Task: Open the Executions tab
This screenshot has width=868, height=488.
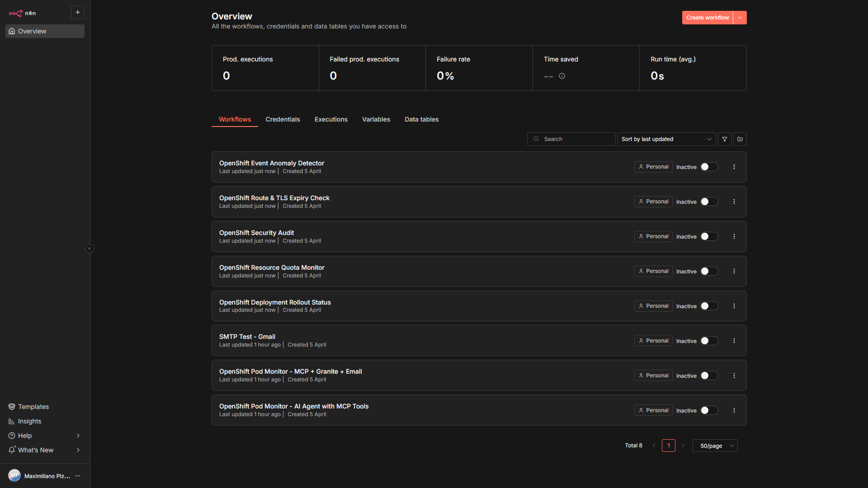Action: [x=331, y=119]
